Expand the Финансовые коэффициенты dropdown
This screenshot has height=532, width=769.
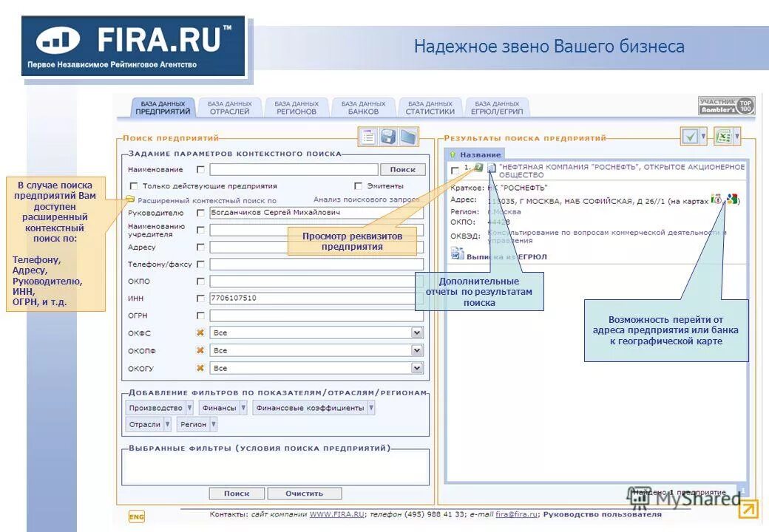tap(371, 408)
